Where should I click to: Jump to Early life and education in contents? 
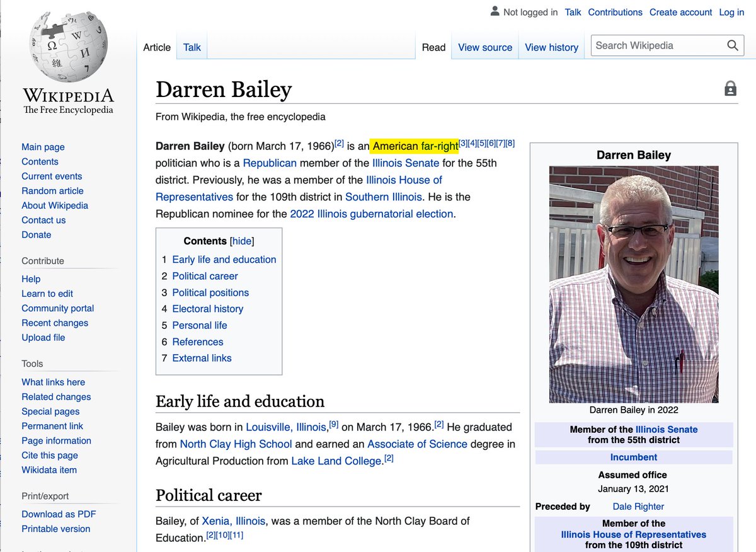[x=224, y=260]
